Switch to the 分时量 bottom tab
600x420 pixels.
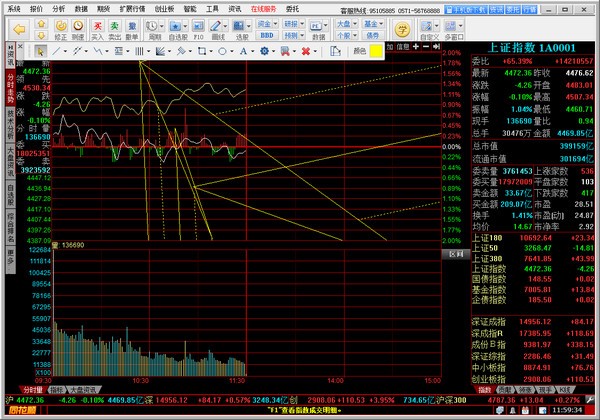point(32,387)
